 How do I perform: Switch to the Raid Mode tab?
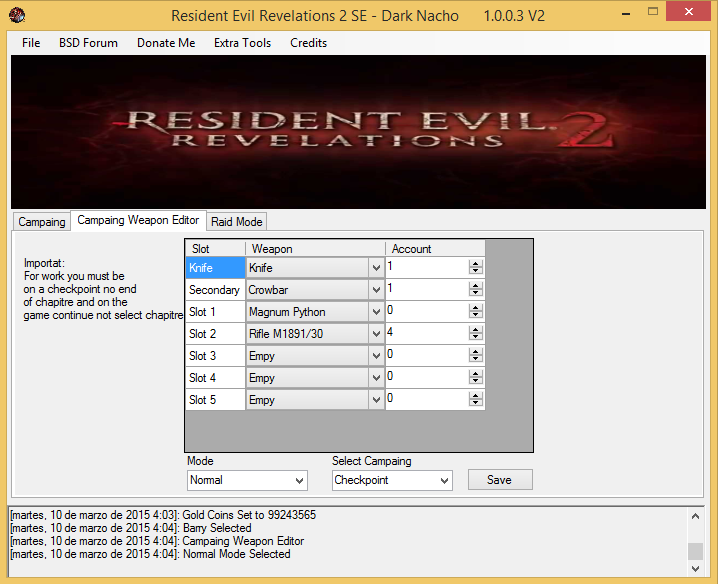pos(237,222)
